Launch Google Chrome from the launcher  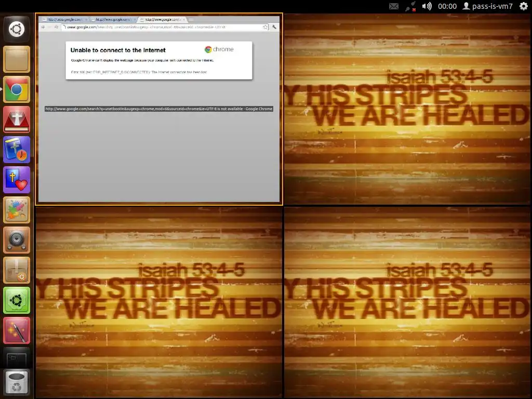click(16, 89)
